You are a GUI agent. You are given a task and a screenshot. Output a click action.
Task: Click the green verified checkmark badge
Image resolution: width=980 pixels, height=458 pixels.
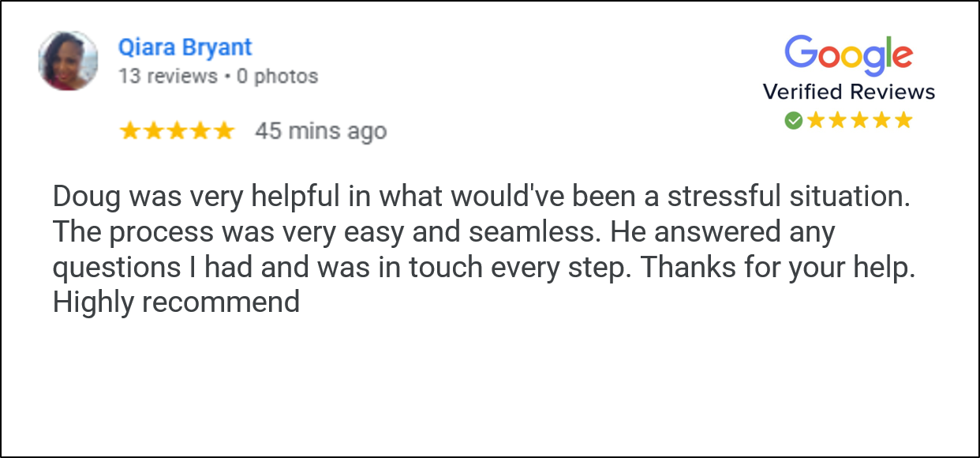(794, 120)
